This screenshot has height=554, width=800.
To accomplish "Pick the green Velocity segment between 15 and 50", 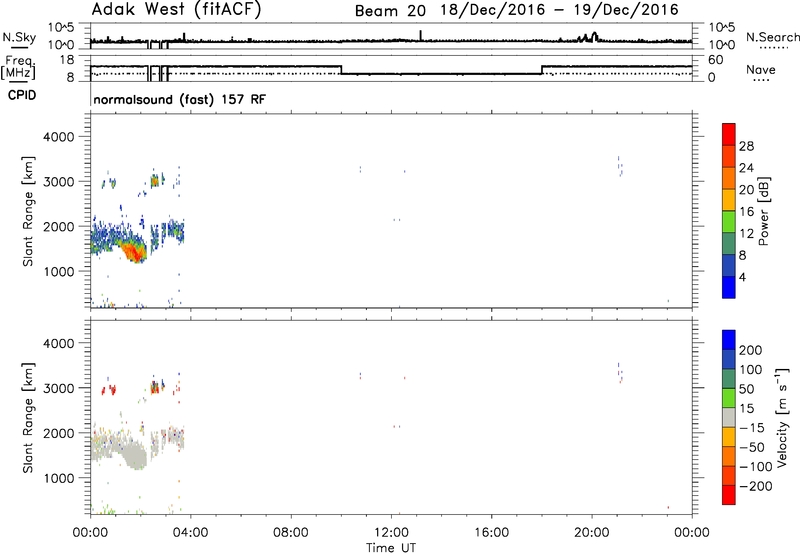I will [729, 398].
